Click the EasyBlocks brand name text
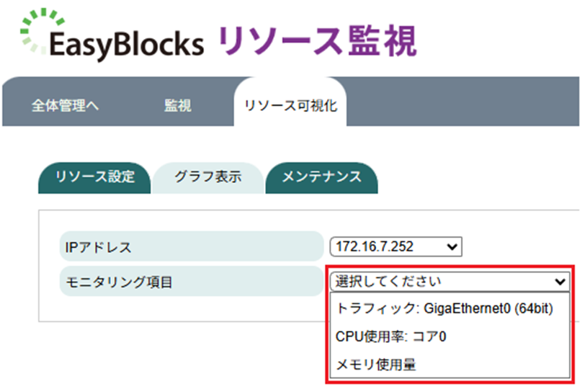Viewport: 585px width, 392px height. coord(127,45)
